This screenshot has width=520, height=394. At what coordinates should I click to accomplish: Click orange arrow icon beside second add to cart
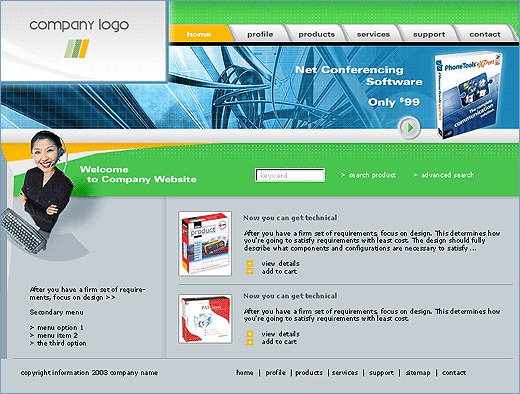tap(250, 342)
